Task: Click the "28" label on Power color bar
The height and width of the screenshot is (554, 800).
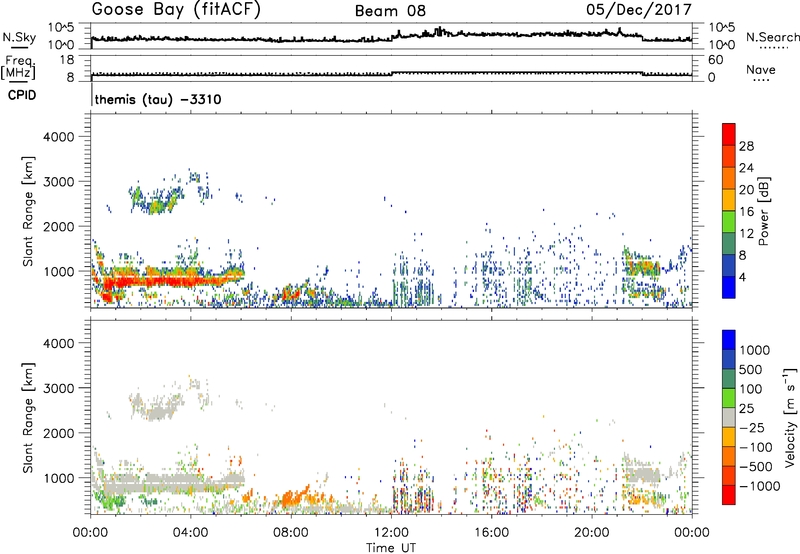Action: point(746,146)
